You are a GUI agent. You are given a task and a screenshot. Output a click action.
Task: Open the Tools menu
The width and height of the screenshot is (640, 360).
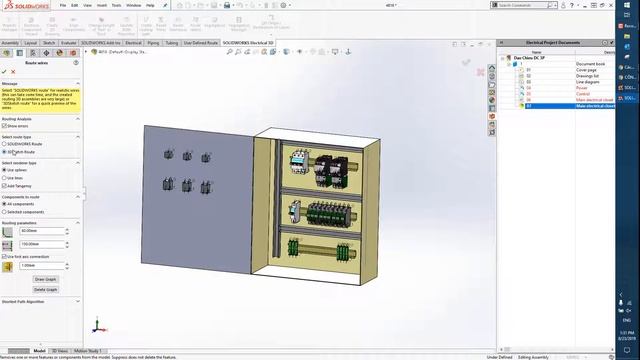pos(116,5)
